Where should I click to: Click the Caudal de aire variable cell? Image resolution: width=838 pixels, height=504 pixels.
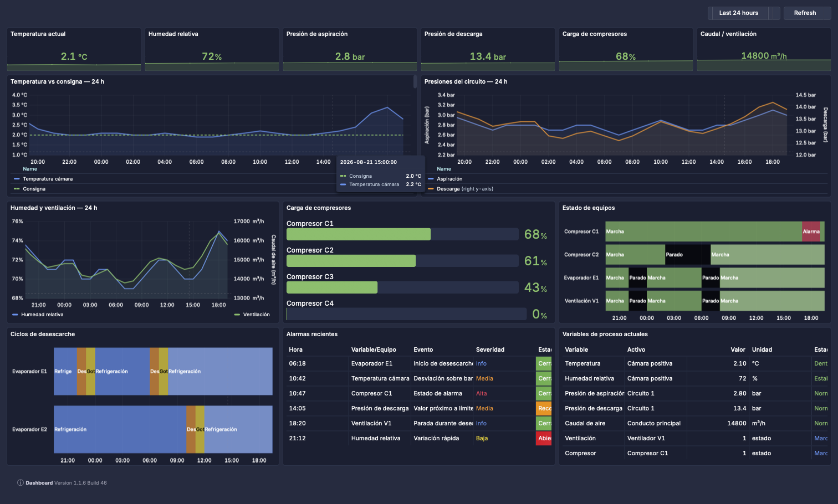[x=585, y=423]
